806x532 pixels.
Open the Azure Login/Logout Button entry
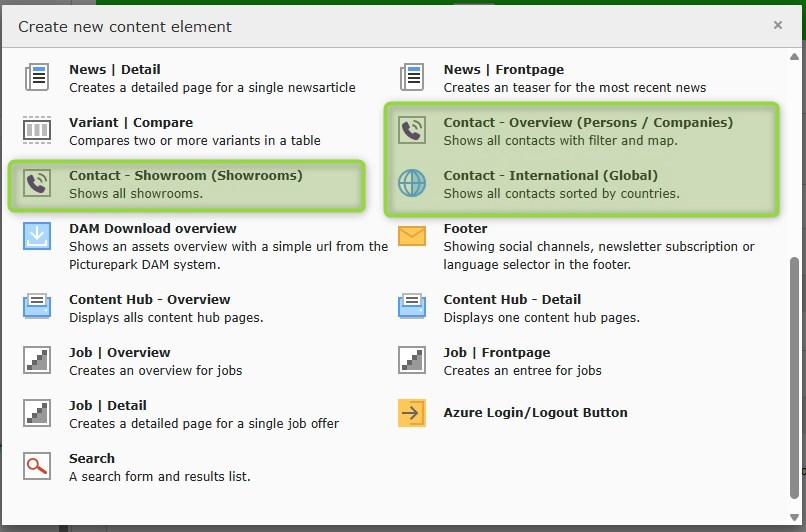click(x=535, y=412)
